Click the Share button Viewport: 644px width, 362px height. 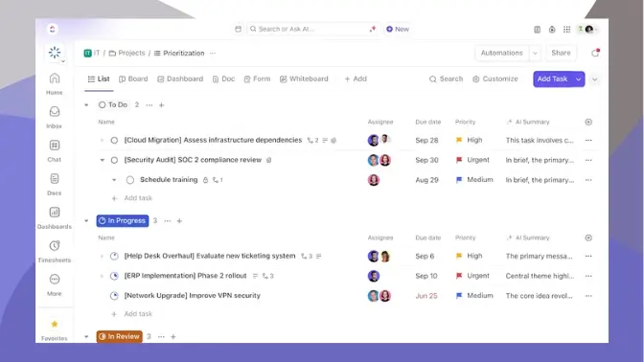(x=561, y=53)
